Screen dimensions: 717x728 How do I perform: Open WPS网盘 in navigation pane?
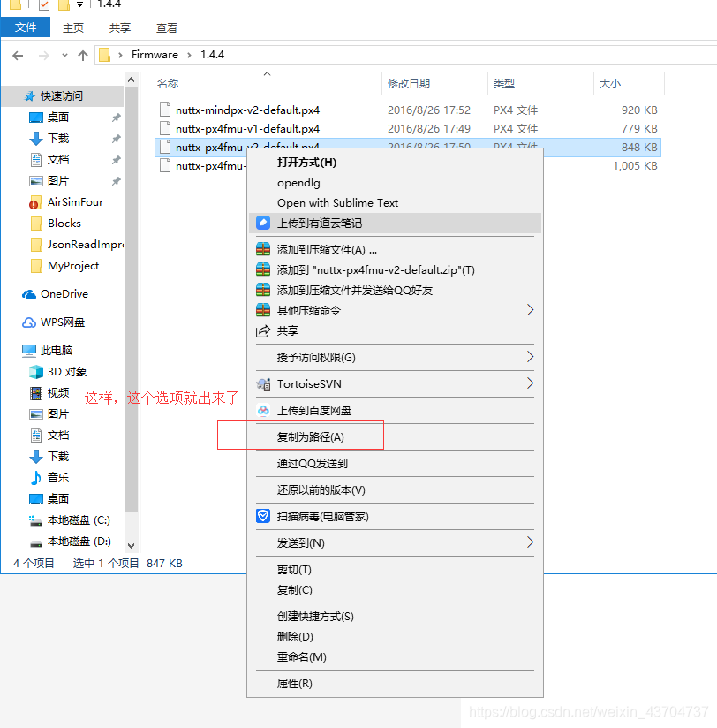pos(62,322)
